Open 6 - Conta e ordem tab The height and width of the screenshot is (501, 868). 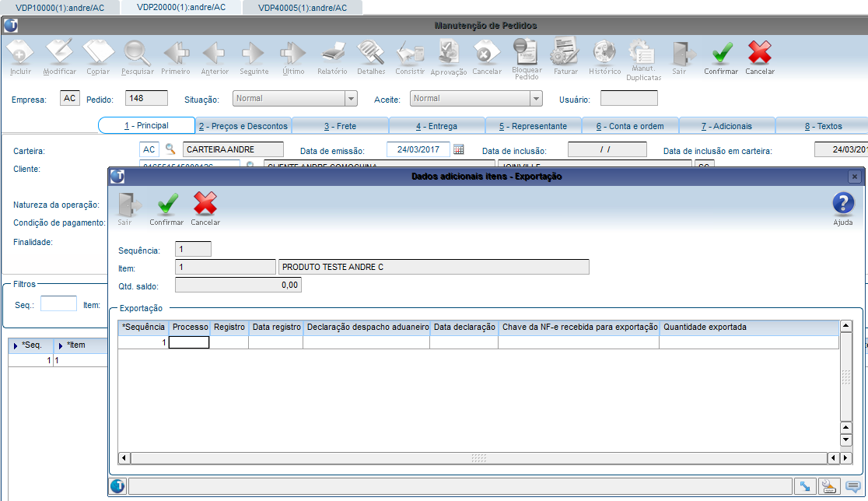[630, 126]
